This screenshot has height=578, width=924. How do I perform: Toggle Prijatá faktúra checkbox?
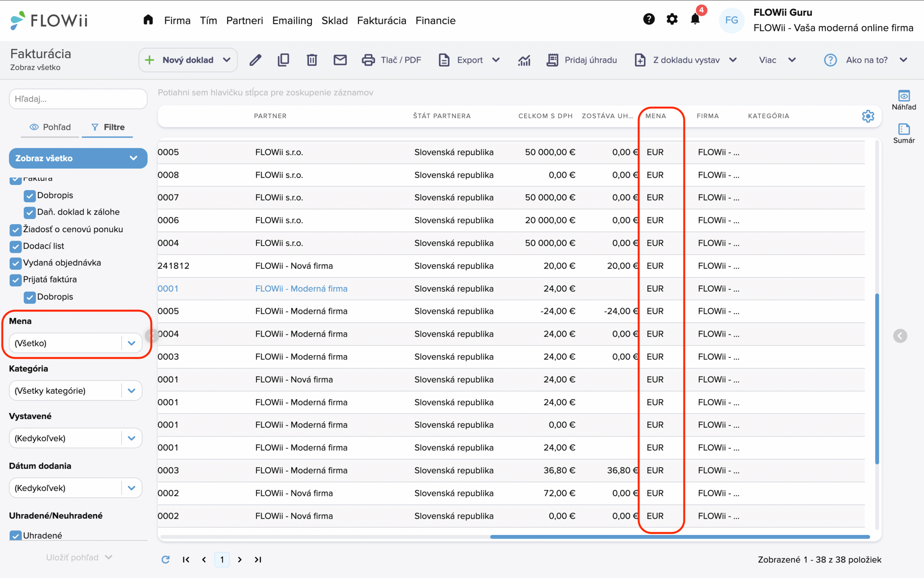(x=15, y=280)
